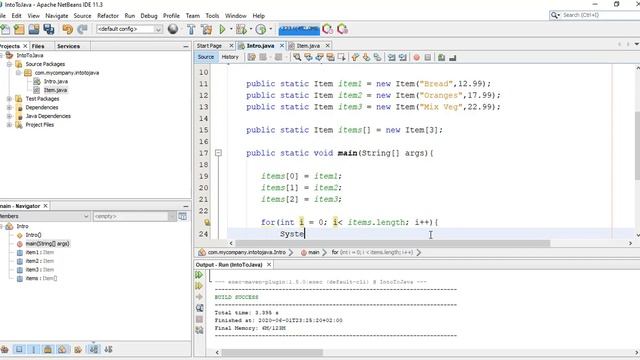Toggle the Highlight Search editor button
Screen dimensions: 640x360
pyautogui.click(x=330, y=58)
